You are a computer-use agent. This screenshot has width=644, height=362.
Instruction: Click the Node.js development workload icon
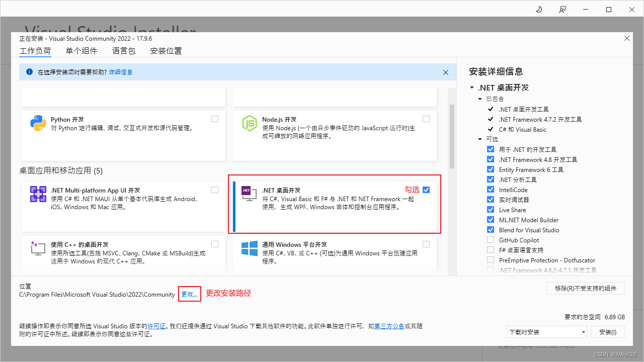click(x=250, y=123)
